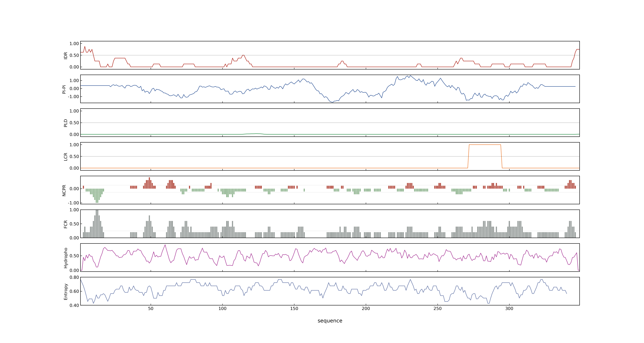Viewport: 644px width, 343px height.
Task: Click the 0.40 tick of Entropy axis
Action: (x=74, y=305)
